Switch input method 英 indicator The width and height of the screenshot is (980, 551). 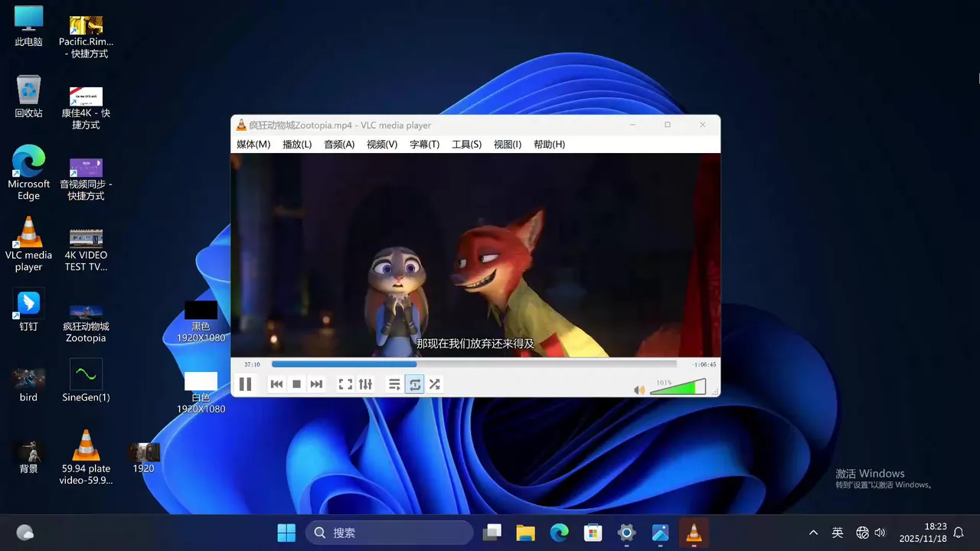838,533
